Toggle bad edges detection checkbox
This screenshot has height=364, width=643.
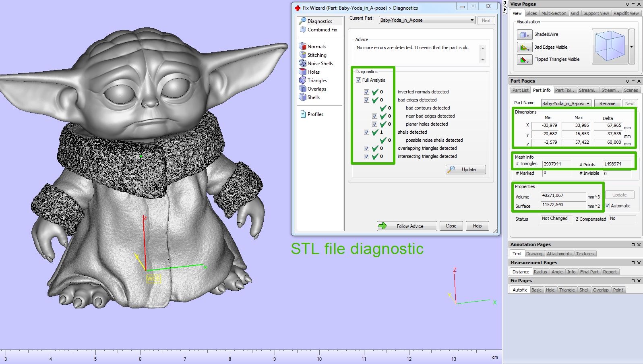pos(366,100)
